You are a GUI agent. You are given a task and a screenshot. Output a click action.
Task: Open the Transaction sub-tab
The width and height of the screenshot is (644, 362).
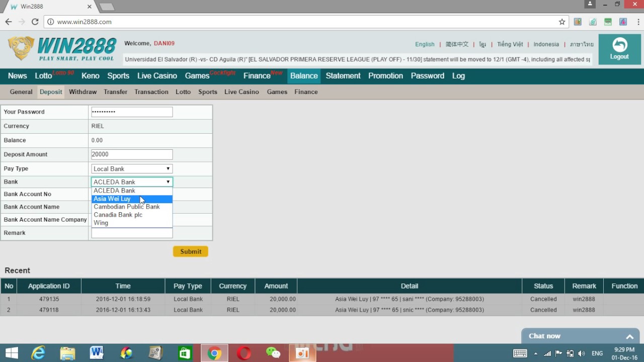click(151, 92)
